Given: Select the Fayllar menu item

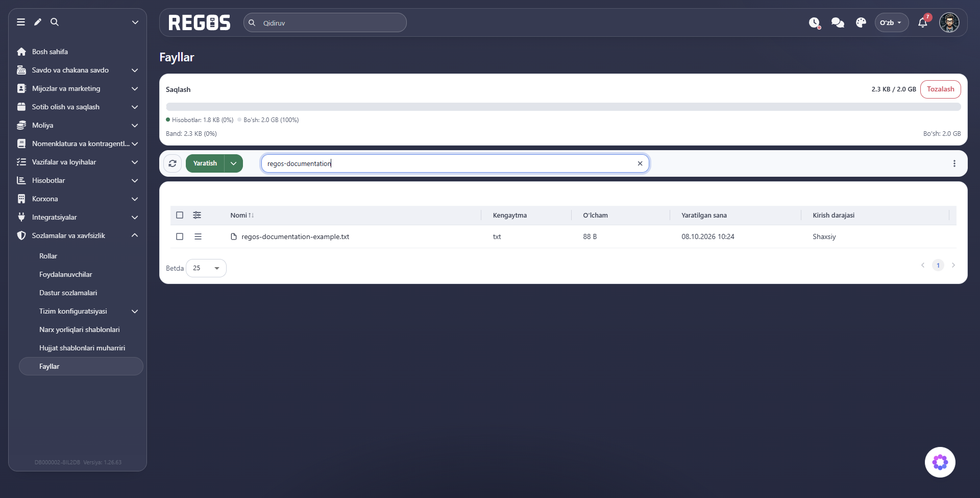Looking at the screenshot, I should click(81, 366).
